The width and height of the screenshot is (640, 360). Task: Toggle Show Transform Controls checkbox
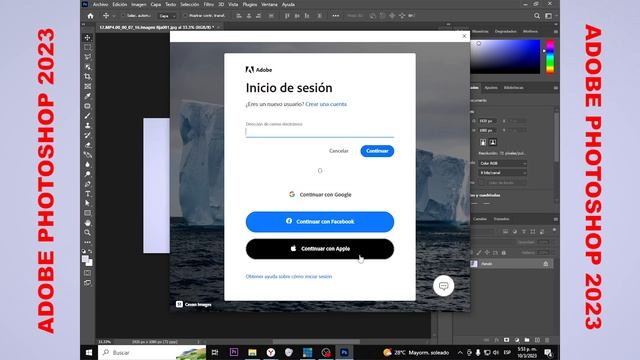(x=185, y=16)
